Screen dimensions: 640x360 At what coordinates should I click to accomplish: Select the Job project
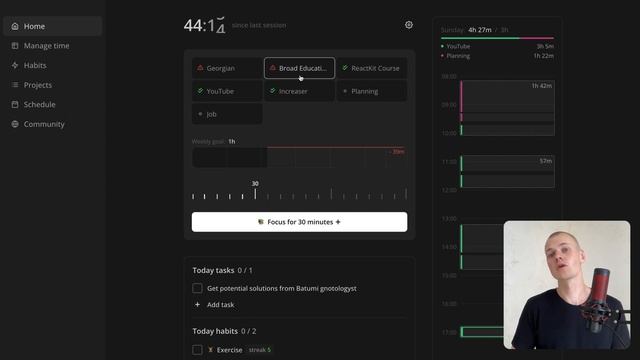click(227, 114)
